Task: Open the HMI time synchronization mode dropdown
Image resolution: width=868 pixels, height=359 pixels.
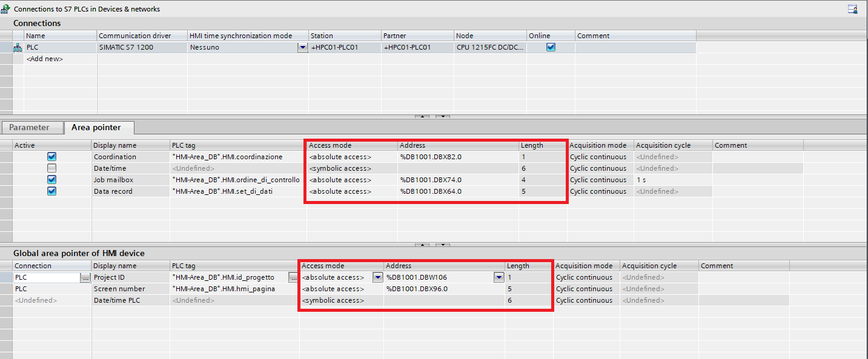Action: click(x=302, y=47)
